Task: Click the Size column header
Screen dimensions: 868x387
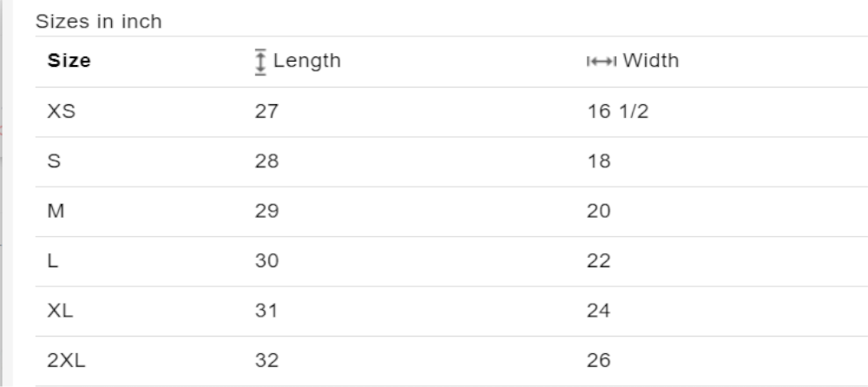Action: (69, 61)
